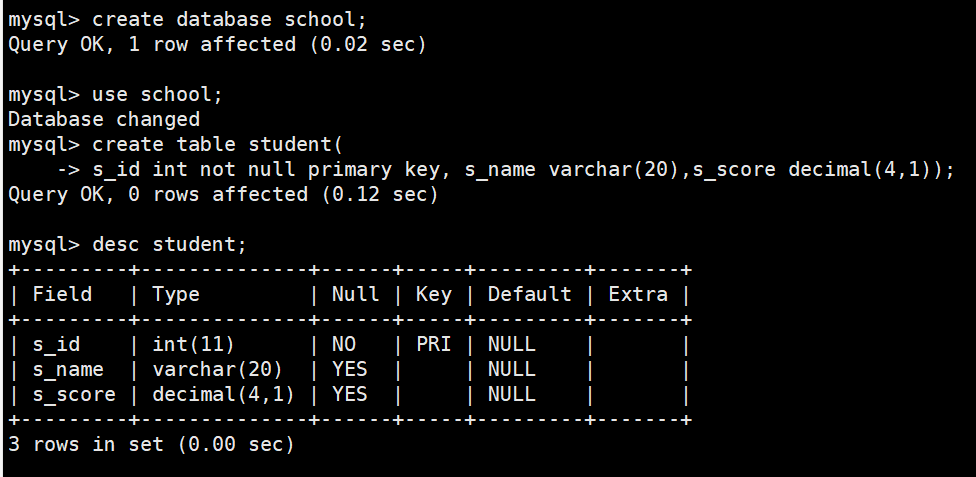Screen dimensions: 976x477
Task: Click the 'NO' value in Null column
Action: click(x=343, y=344)
